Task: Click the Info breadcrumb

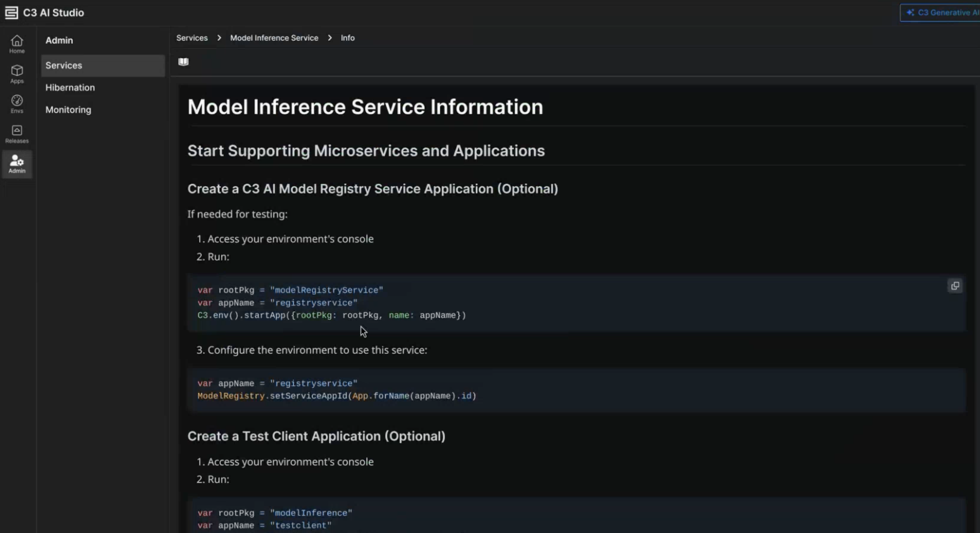Action: coord(347,38)
